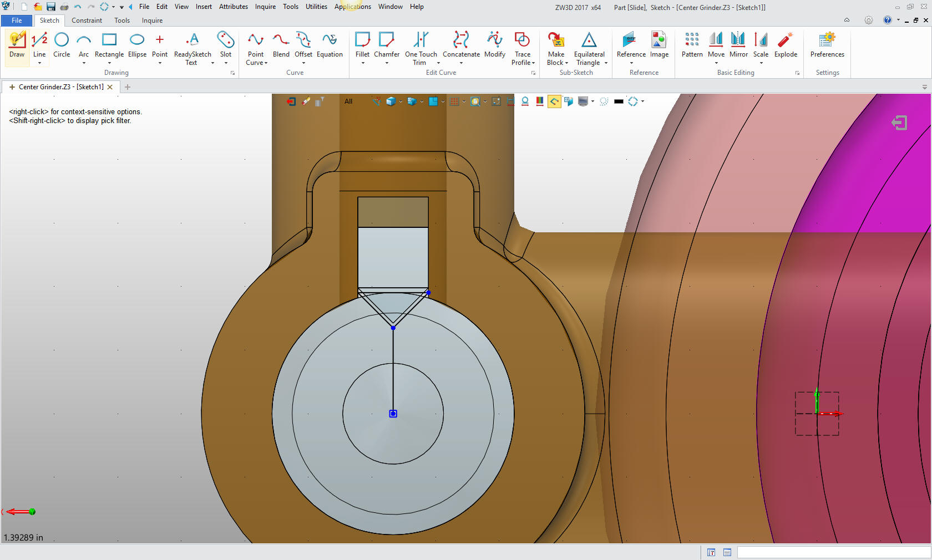
Task: Open sketch Preferences
Action: point(827,45)
